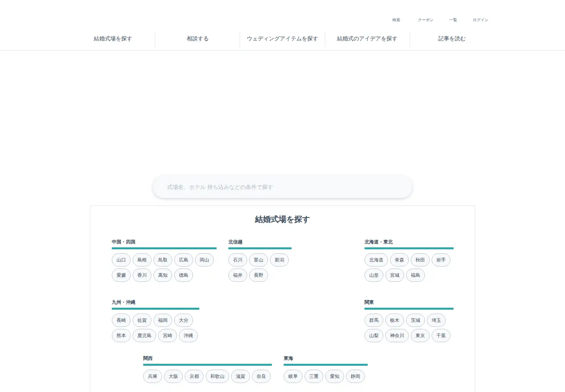Click the 沖縄 prefecture chip
The image size is (565, 392).
click(x=188, y=336)
